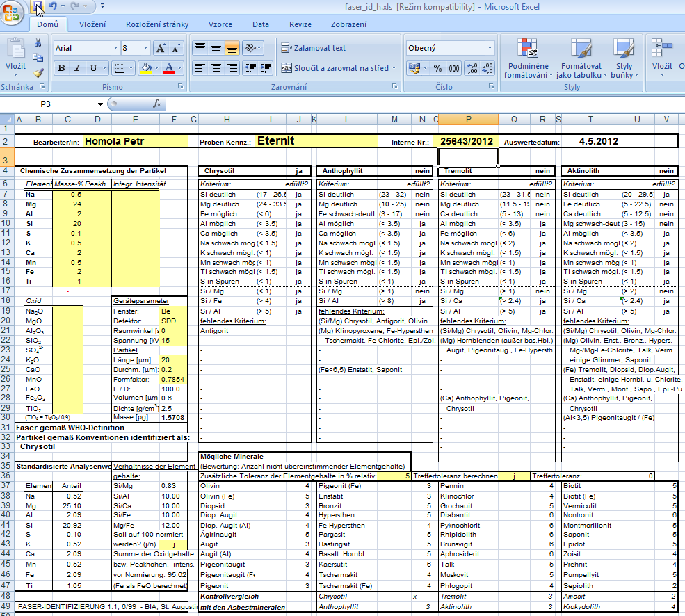Viewport: 685px width, 616px height.
Task: Open the Obecný number format dropdown
Action: pyautogui.click(x=490, y=48)
